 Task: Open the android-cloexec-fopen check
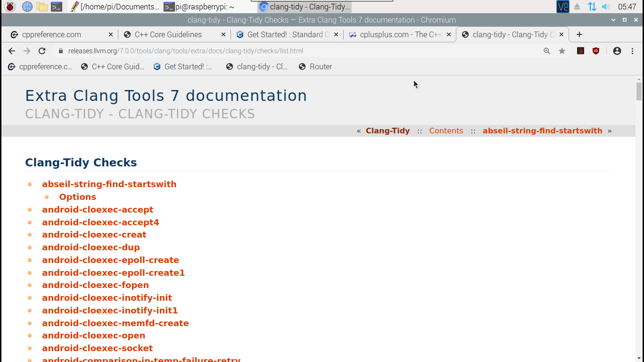point(95,285)
